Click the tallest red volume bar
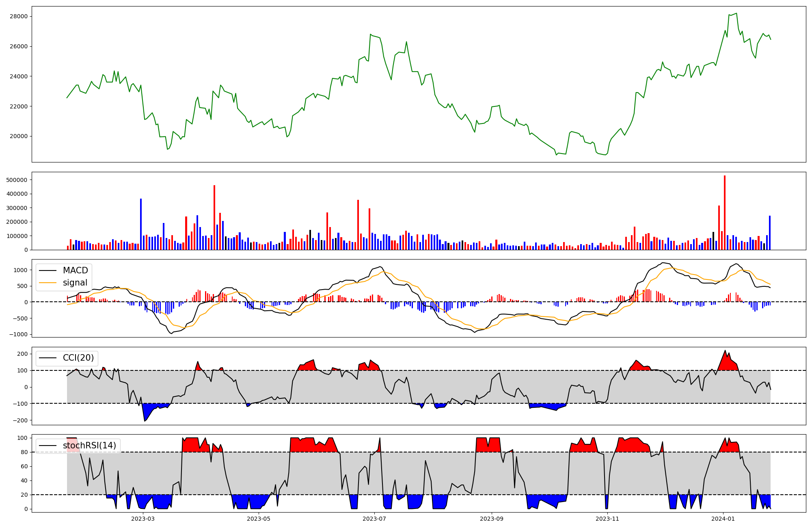Screen dimensions: 812x528 [725, 212]
